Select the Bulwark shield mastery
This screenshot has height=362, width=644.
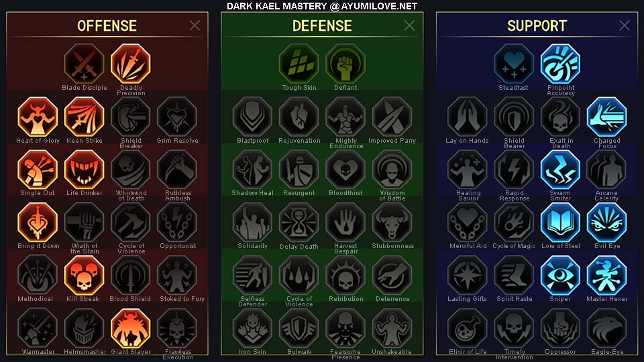click(299, 328)
